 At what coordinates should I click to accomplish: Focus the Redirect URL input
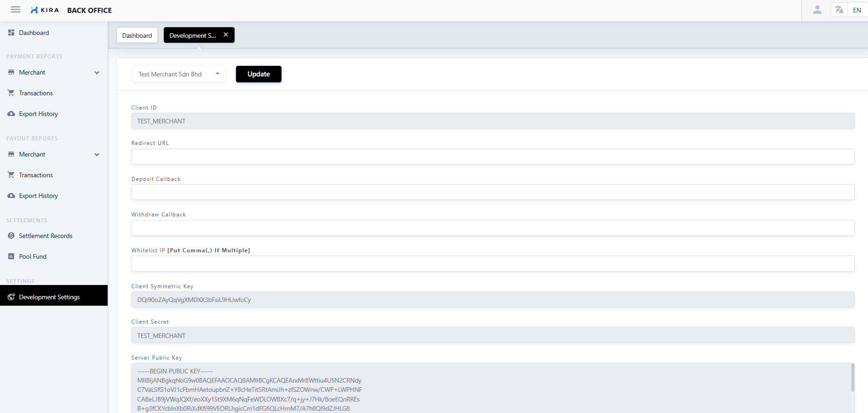(x=493, y=157)
